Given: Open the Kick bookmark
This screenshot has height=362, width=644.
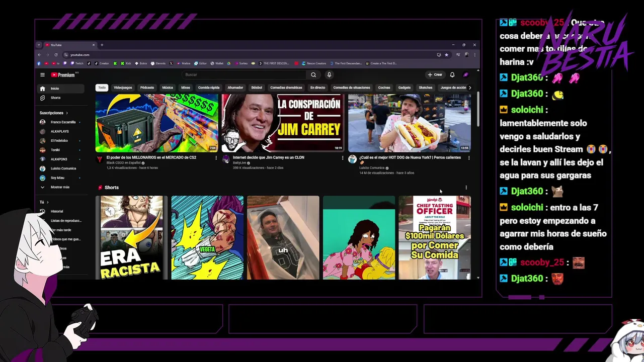Looking at the screenshot, I should (x=125, y=63).
